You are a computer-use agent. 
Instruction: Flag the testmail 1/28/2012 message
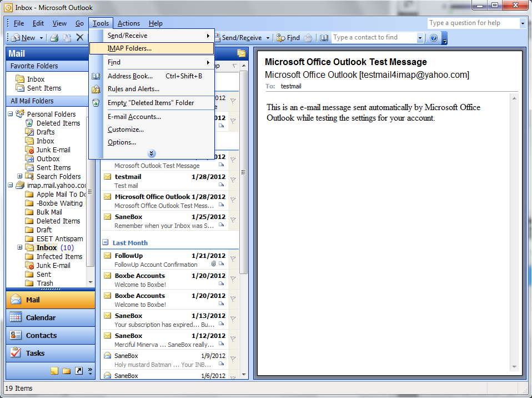click(x=233, y=180)
